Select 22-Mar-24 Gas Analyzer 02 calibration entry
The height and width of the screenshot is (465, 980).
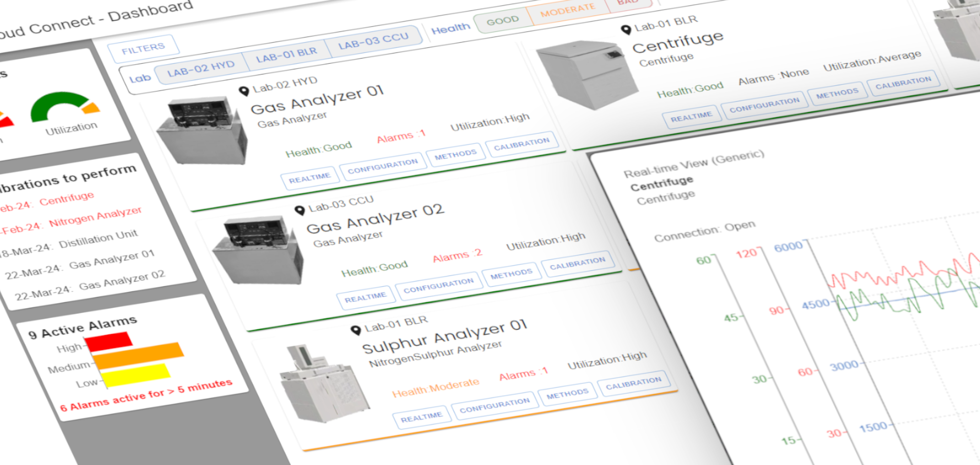(90, 285)
